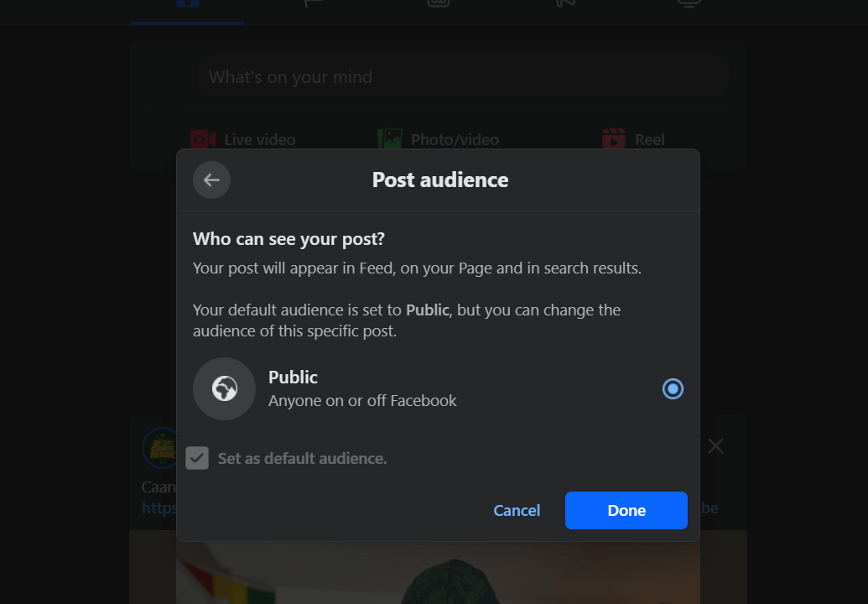Dismiss the subscribe prompt with the X
This screenshot has width=868, height=604.
click(715, 445)
